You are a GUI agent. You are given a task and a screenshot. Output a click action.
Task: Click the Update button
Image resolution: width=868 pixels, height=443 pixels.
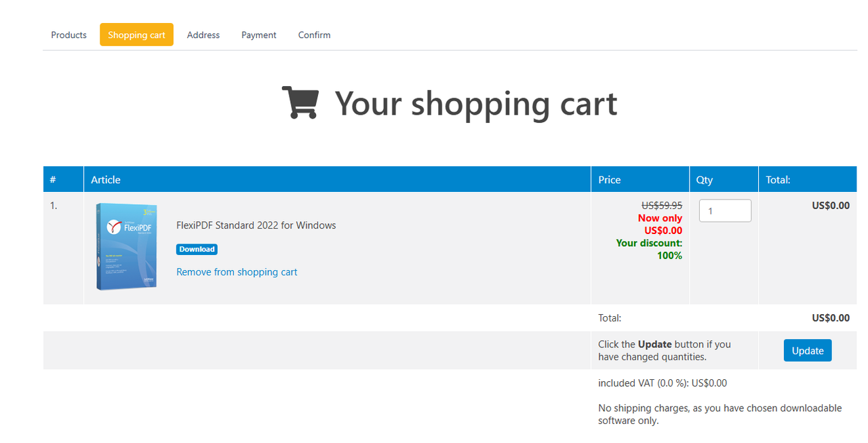pyautogui.click(x=808, y=351)
